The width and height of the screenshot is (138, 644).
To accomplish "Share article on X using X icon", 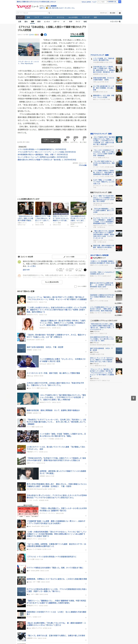I will point(42,35).
